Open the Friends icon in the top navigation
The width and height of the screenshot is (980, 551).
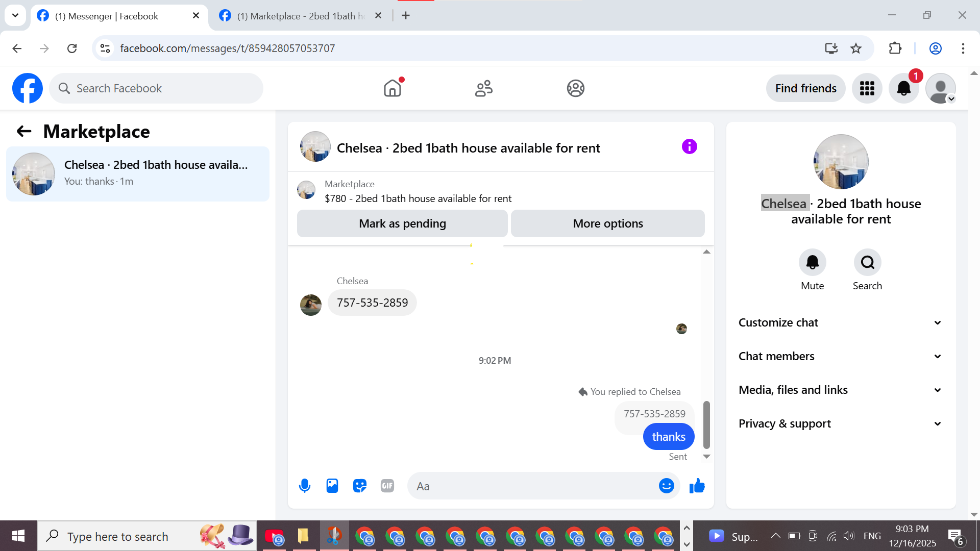(x=484, y=88)
